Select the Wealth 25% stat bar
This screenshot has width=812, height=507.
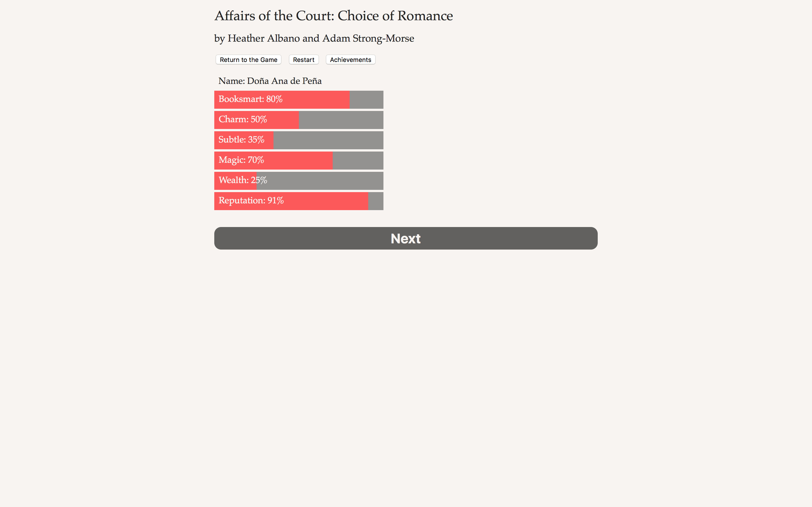298,180
